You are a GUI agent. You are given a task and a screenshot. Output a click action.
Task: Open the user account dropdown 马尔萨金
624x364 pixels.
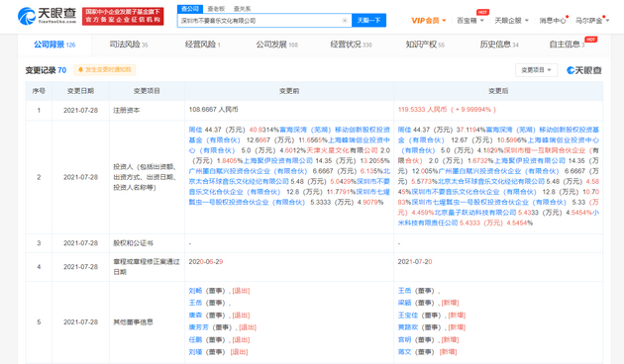[x=592, y=20]
